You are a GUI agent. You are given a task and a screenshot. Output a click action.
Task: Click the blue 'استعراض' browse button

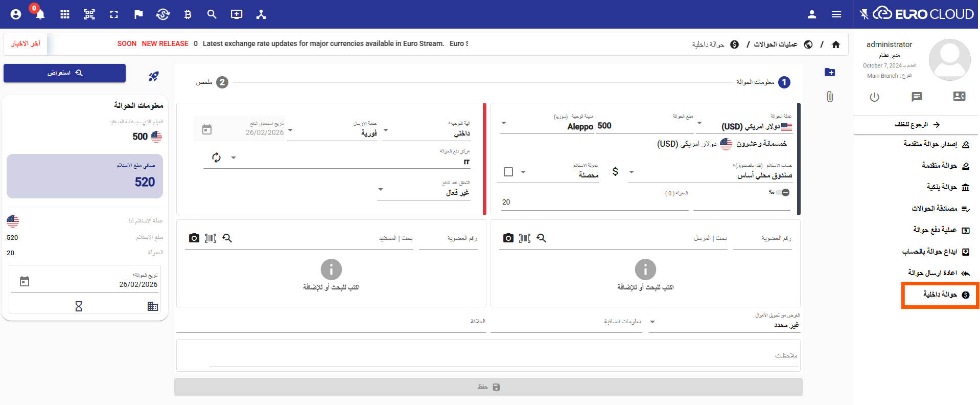[x=64, y=73]
